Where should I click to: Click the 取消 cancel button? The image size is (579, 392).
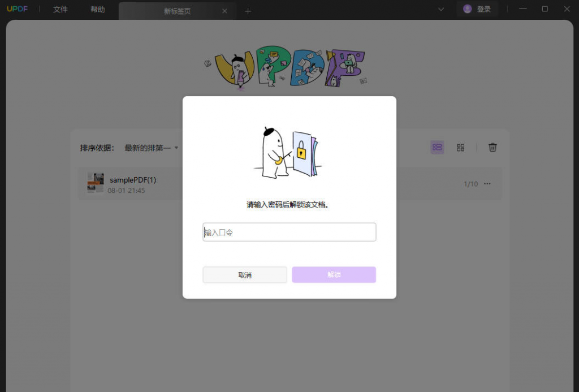(244, 274)
